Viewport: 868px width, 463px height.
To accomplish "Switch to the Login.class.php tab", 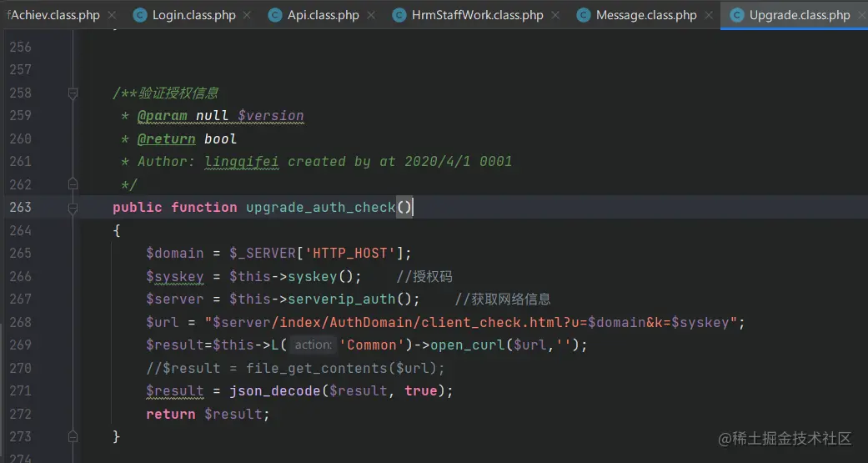I will tap(193, 15).
